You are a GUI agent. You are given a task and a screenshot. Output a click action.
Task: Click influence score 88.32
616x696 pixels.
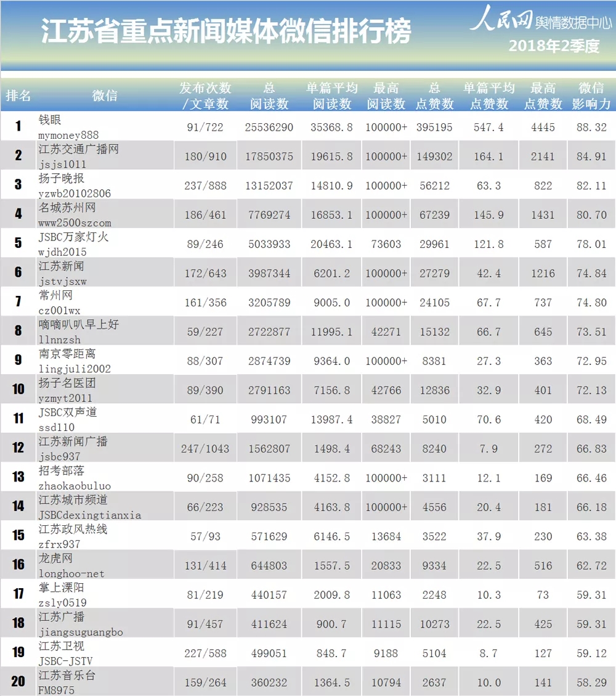[x=591, y=128]
